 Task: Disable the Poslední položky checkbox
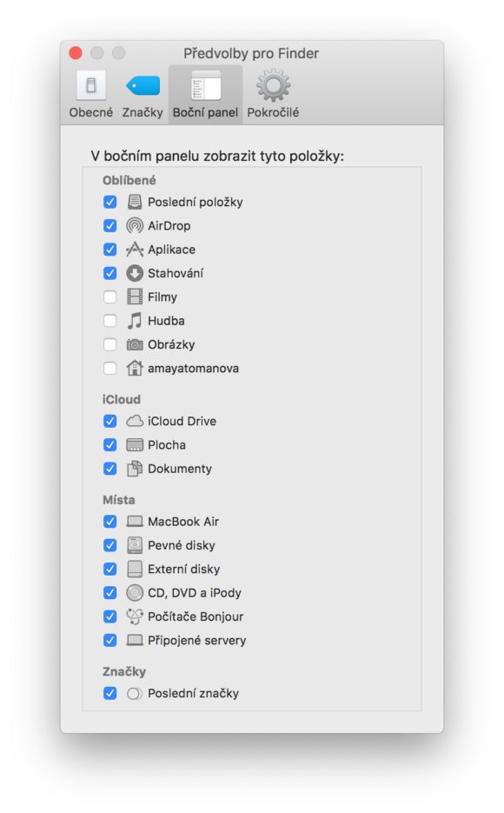pyautogui.click(x=110, y=202)
